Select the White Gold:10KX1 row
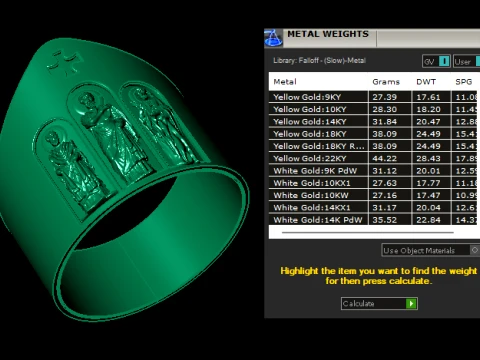This screenshot has width=480, height=360. [374, 183]
